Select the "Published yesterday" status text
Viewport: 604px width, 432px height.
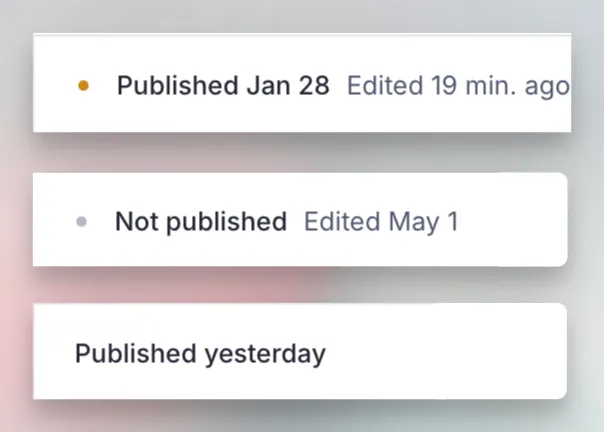[x=200, y=354]
